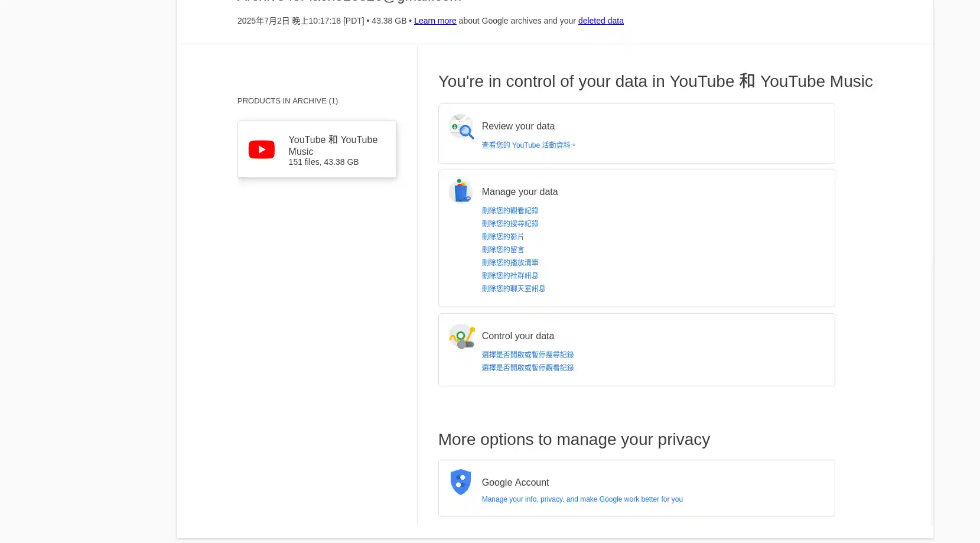Open 查看您的 YouTube 活動資料 link
Viewport: 980px width, 543px height.
pos(529,145)
